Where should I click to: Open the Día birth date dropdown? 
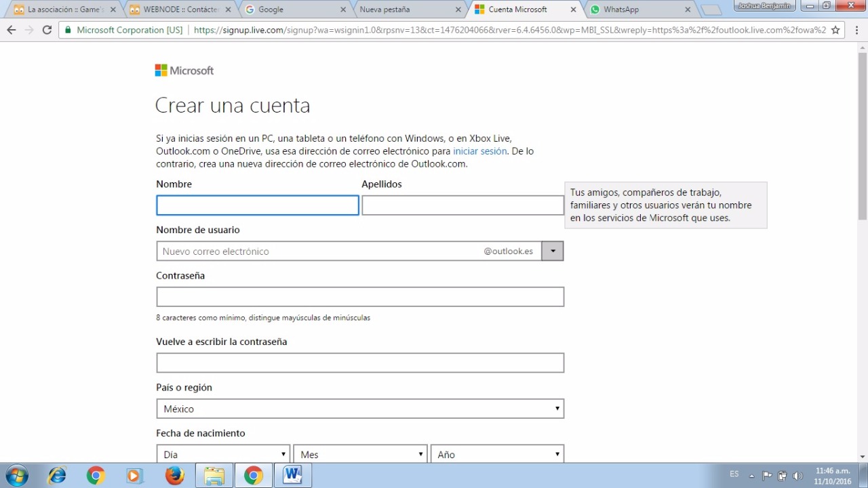(x=223, y=454)
